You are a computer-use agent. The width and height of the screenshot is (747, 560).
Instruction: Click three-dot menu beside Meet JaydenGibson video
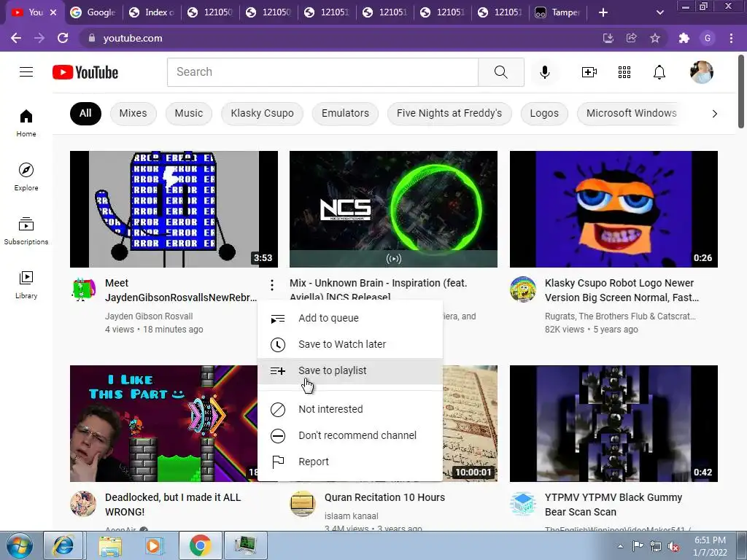(272, 285)
